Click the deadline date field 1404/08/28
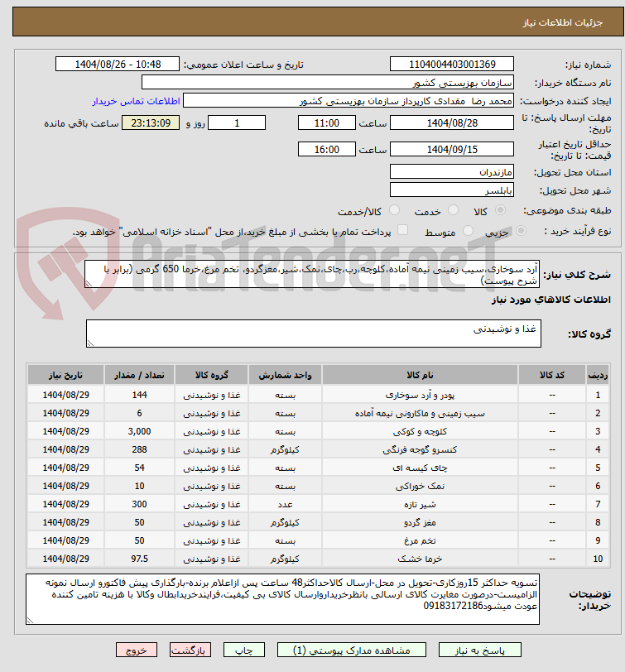Viewport: 625px width, 672px height. coord(452,123)
